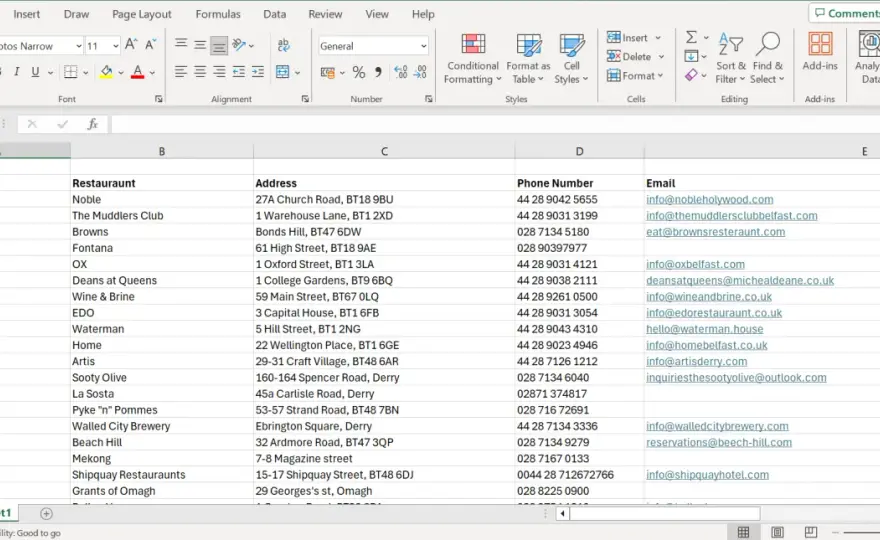Select Top Align in Alignment group

(x=181, y=45)
